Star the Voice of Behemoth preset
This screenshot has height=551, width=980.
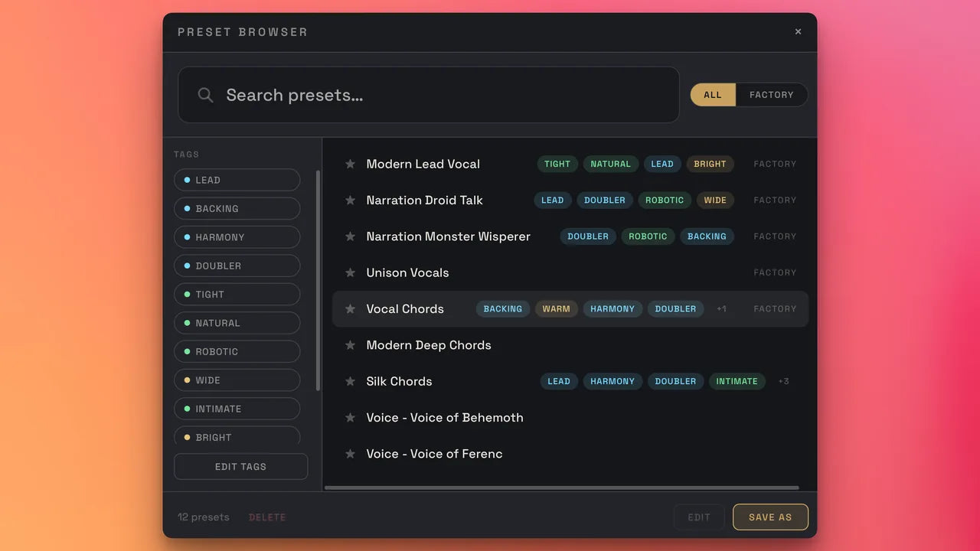click(x=350, y=417)
